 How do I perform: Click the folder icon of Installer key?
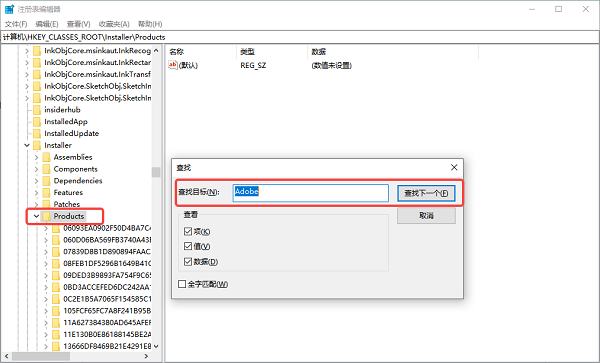pyautogui.click(x=37, y=146)
